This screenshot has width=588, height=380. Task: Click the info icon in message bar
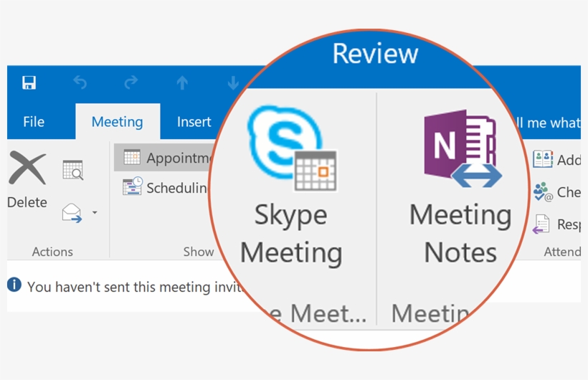(14, 285)
